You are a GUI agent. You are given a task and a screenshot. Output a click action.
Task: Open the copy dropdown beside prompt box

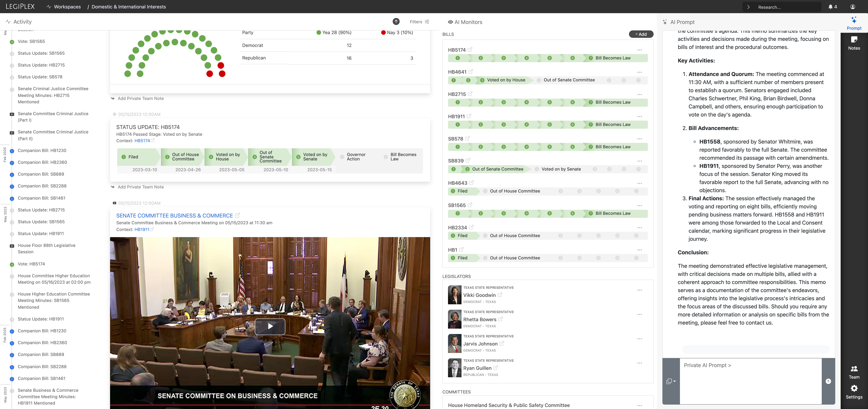click(671, 381)
